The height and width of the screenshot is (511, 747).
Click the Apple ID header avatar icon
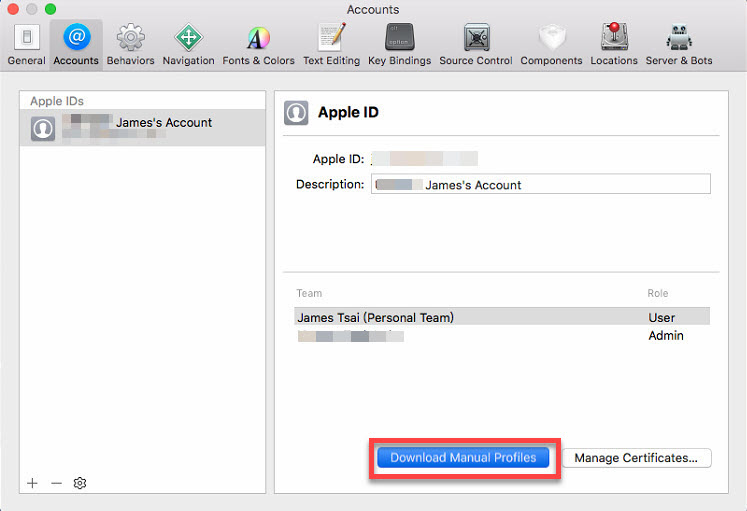tap(296, 113)
